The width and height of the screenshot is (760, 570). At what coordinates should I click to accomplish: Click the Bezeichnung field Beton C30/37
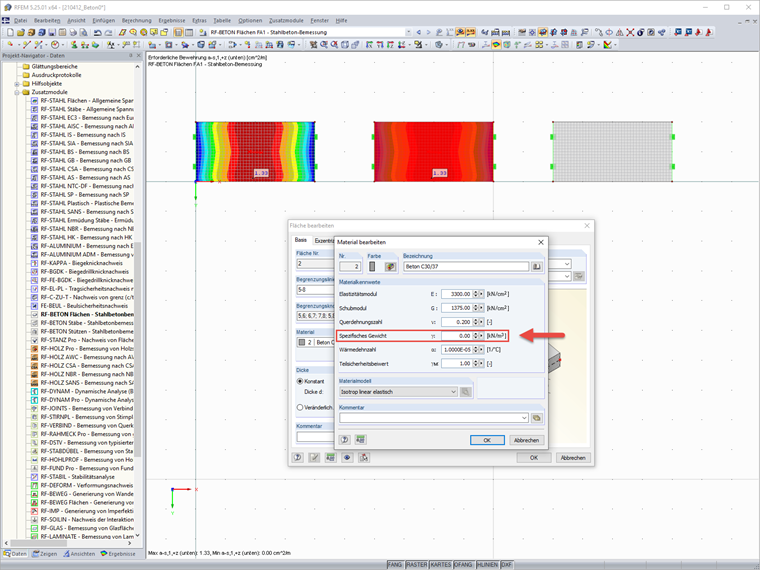click(466, 267)
